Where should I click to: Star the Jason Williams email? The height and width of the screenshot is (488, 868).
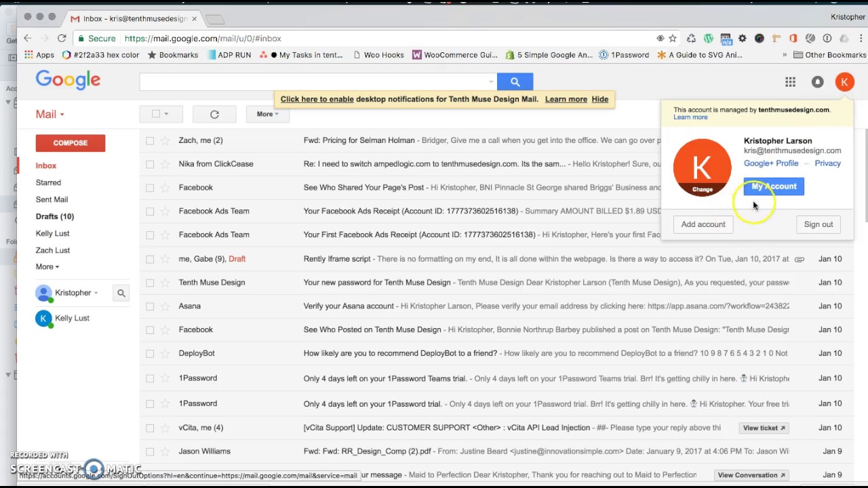(x=165, y=451)
